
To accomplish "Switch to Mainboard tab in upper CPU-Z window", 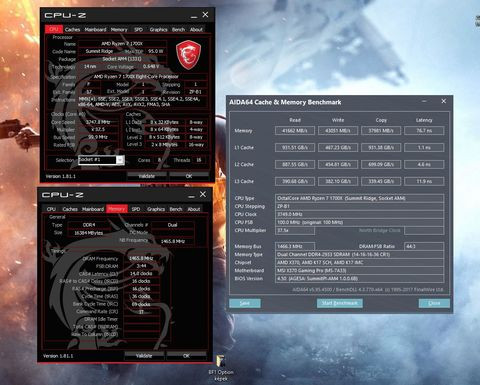I will tap(95, 29).
